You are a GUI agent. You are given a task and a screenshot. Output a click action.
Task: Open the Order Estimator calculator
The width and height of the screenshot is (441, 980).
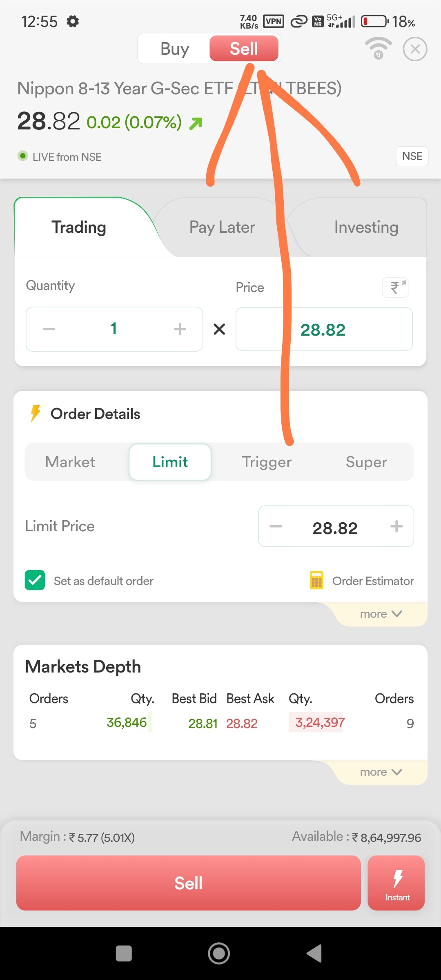click(x=362, y=581)
